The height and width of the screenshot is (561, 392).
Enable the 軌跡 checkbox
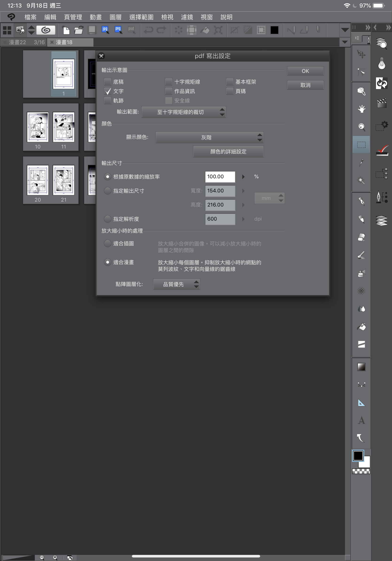[108, 101]
